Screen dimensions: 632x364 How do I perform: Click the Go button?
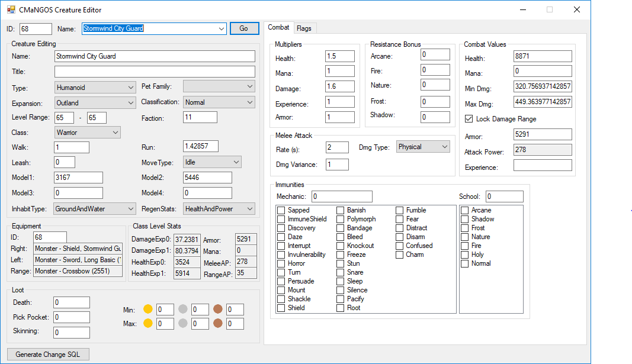[244, 28]
